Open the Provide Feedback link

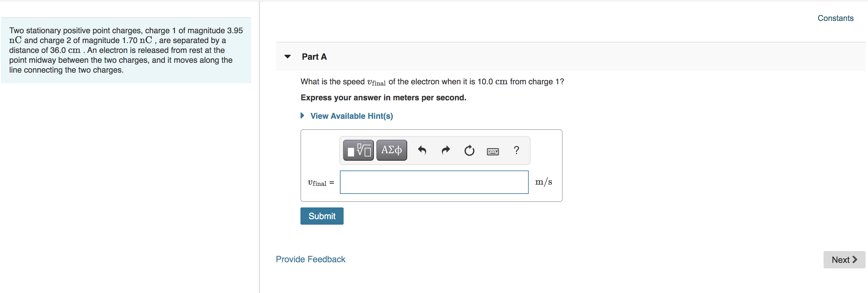coord(310,259)
